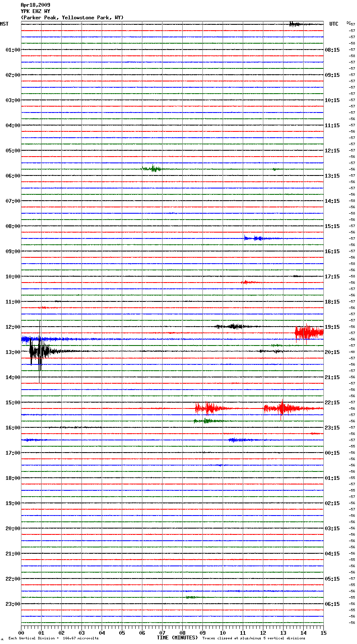Click the 06:15 UTC time label

pos(332,604)
